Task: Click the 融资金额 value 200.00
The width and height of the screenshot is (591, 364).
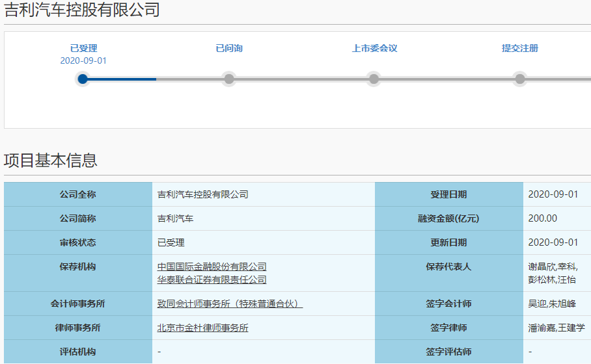Action: click(542, 218)
